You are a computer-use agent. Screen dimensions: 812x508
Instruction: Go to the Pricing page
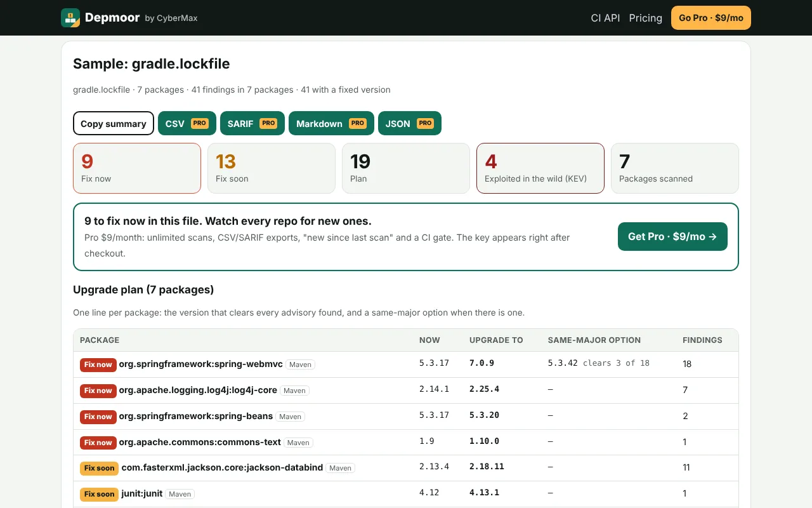pos(646,18)
